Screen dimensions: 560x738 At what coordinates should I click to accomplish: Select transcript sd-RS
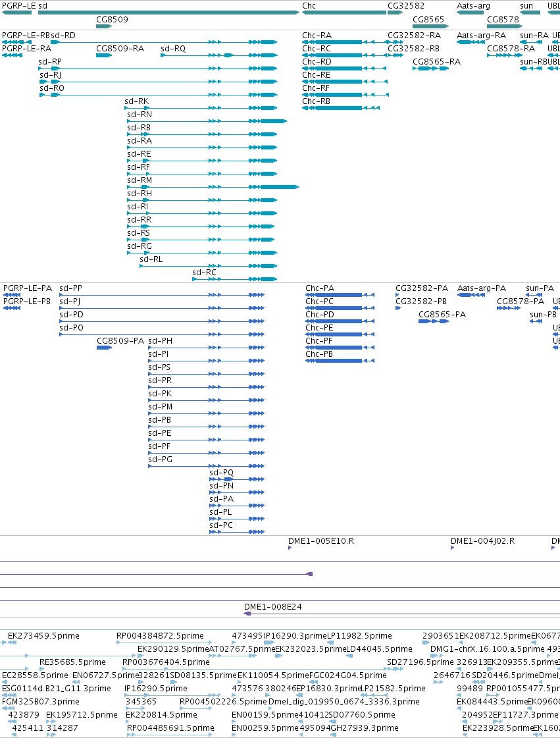(201, 240)
